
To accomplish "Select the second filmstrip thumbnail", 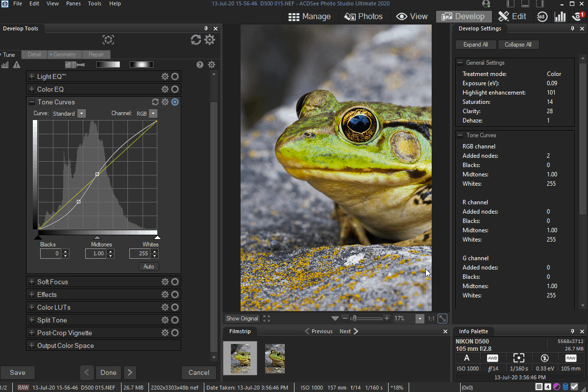I will click(x=275, y=358).
